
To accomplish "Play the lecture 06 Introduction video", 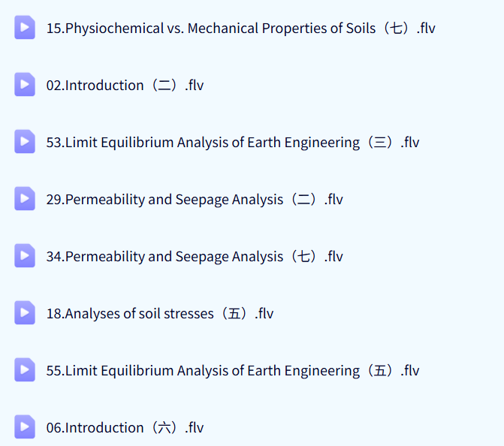I will tap(25, 428).
